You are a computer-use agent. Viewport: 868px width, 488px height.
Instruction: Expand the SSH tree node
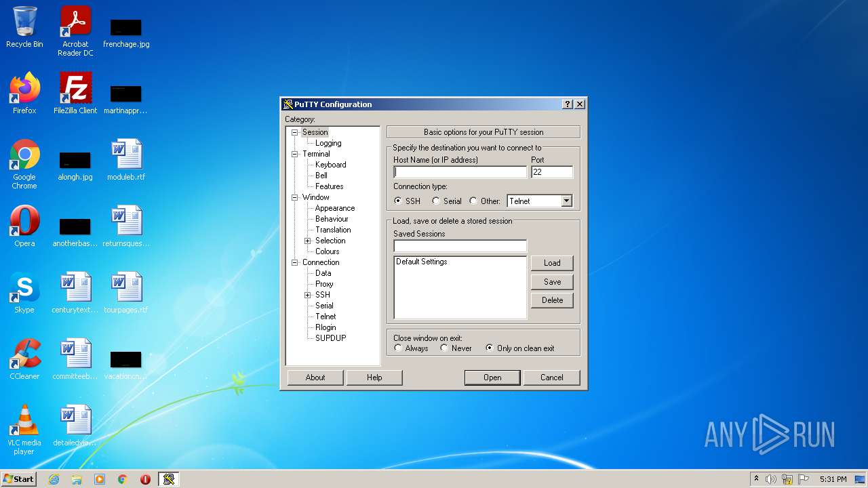click(308, 295)
